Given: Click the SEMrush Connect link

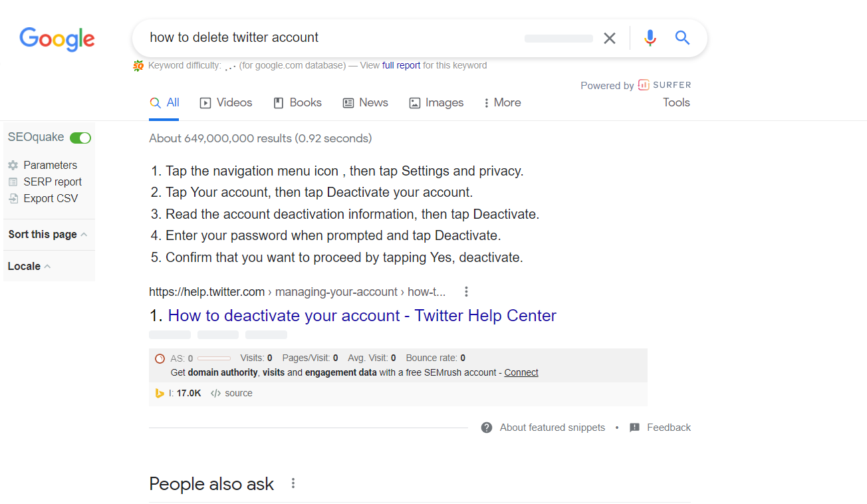Looking at the screenshot, I should pyautogui.click(x=521, y=372).
